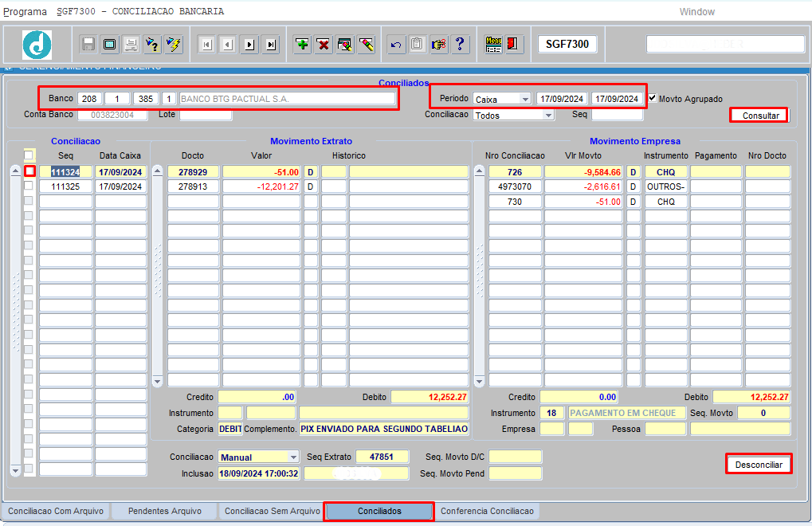Click the Enter Query flashlight question icon
This screenshot has width=812, height=526.
[152, 45]
